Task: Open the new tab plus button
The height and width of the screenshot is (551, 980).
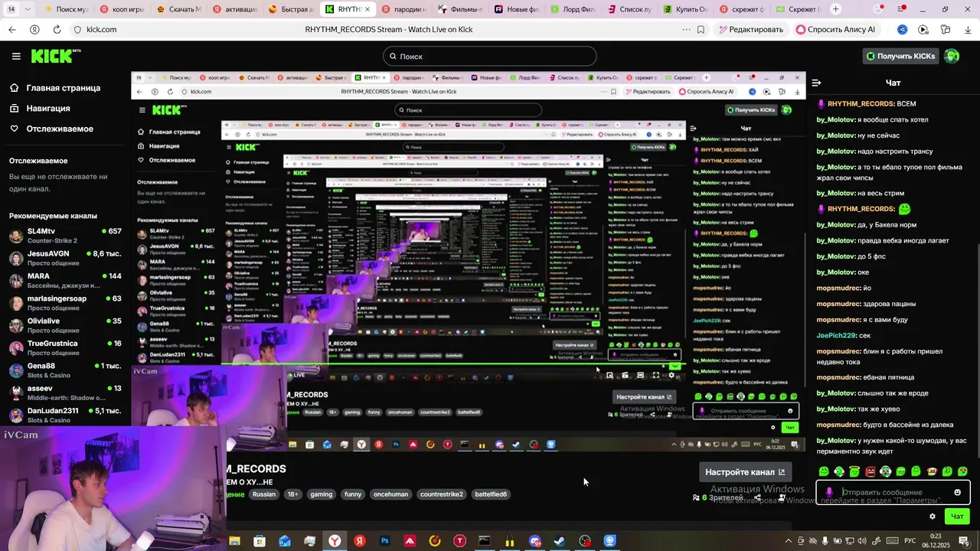Action: (835, 9)
